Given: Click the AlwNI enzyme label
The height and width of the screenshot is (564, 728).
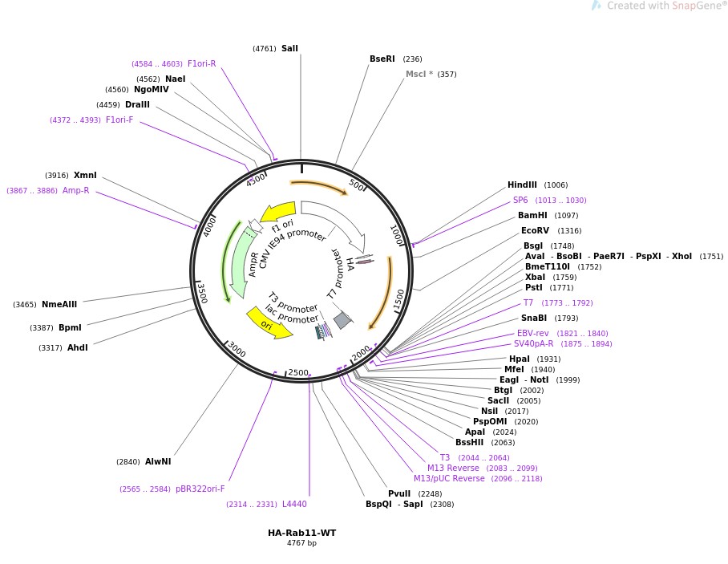Looking at the screenshot, I should click(x=158, y=461).
